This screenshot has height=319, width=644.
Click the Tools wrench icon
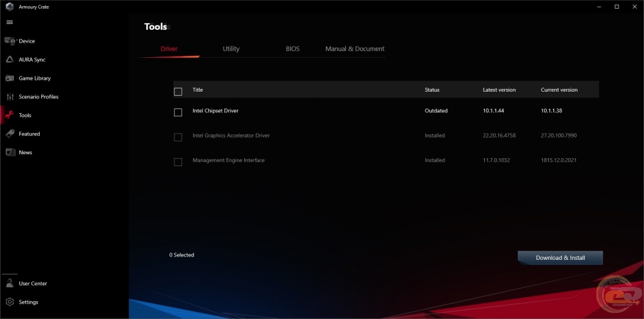(x=10, y=115)
